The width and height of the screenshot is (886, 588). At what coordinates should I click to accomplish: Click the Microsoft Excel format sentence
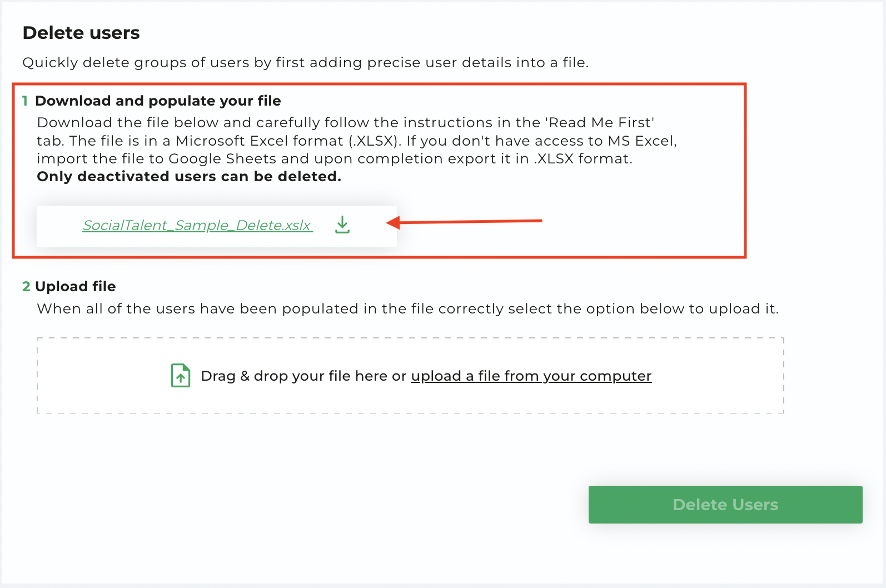point(235,141)
